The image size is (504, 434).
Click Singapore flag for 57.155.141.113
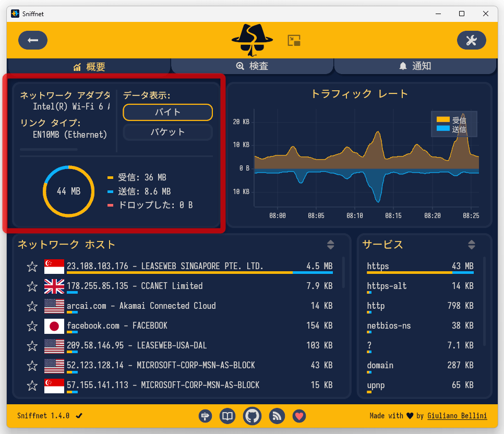click(54, 385)
